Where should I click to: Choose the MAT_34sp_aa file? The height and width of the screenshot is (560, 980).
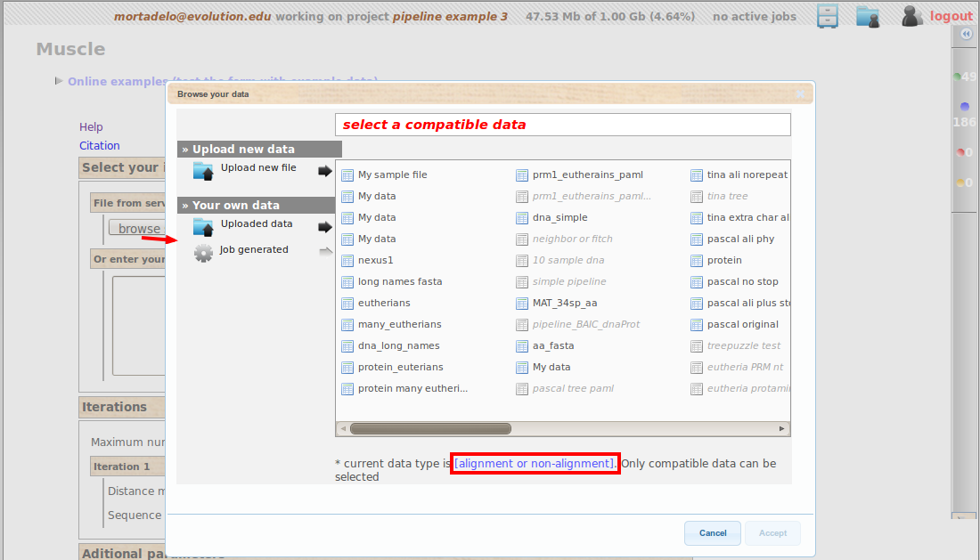(565, 303)
